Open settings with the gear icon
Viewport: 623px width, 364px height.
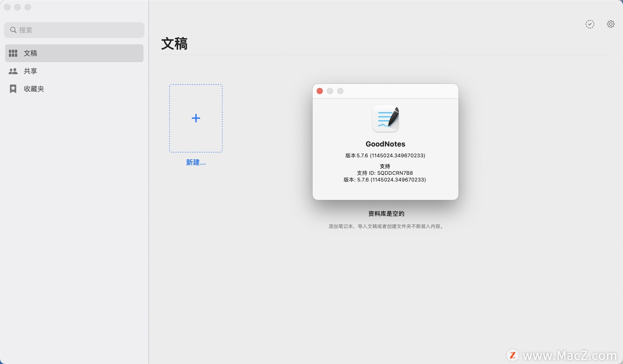pyautogui.click(x=611, y=24)
